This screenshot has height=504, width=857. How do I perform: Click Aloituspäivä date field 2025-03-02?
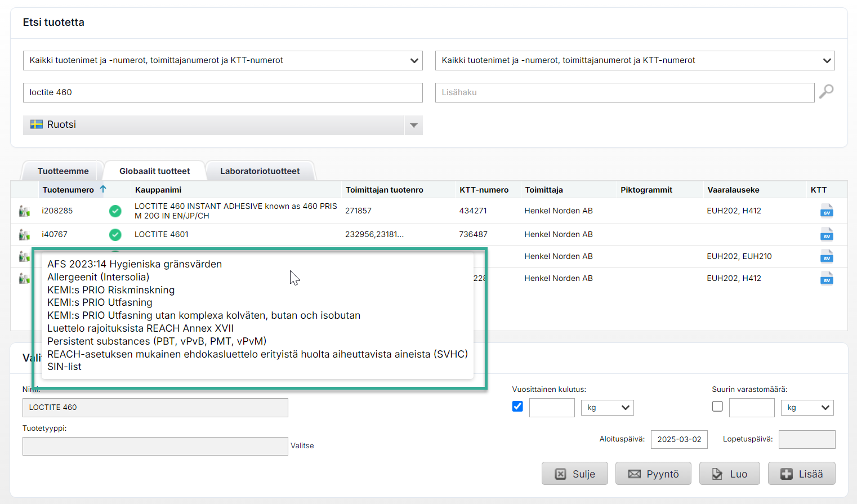(679, 439)
